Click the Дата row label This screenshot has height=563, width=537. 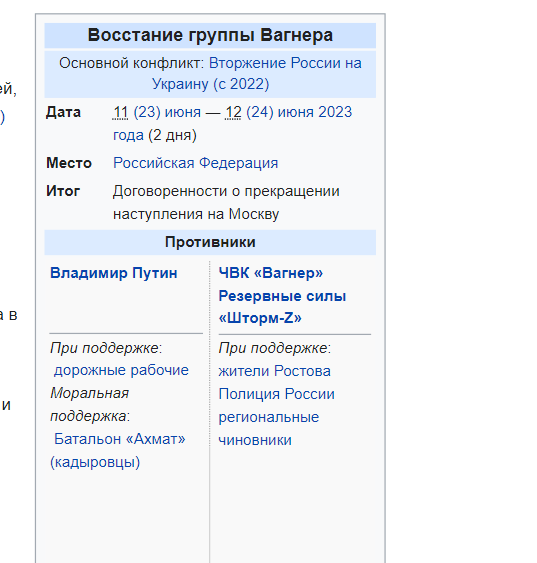click(x=64, y=112)
